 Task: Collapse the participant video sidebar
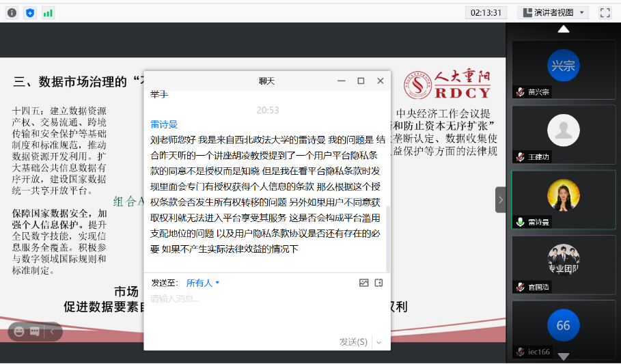500,199
